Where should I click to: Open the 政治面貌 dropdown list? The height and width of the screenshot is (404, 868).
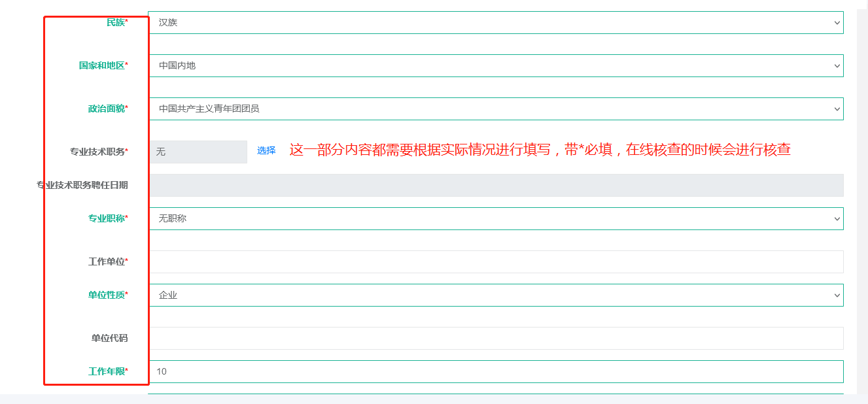coord(495,109)
